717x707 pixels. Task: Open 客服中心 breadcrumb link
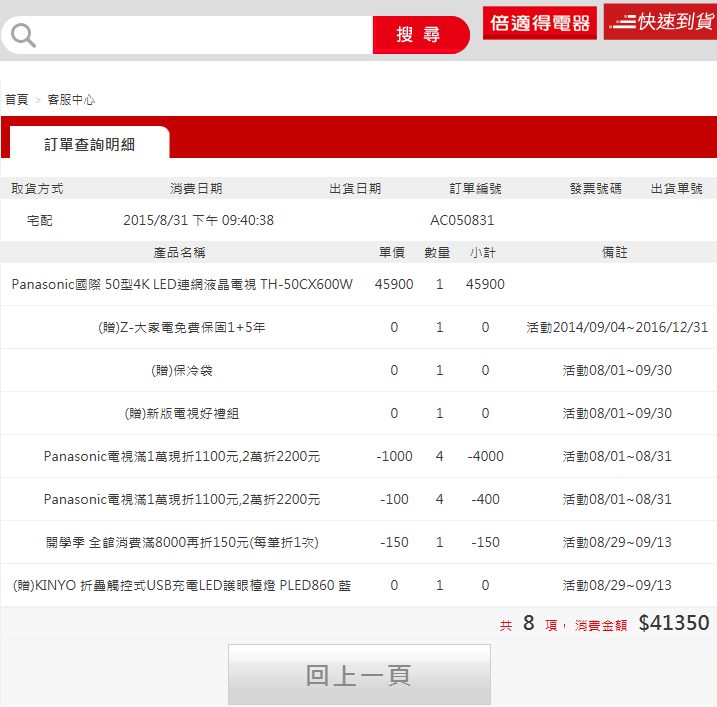click(x=71, y=100)
